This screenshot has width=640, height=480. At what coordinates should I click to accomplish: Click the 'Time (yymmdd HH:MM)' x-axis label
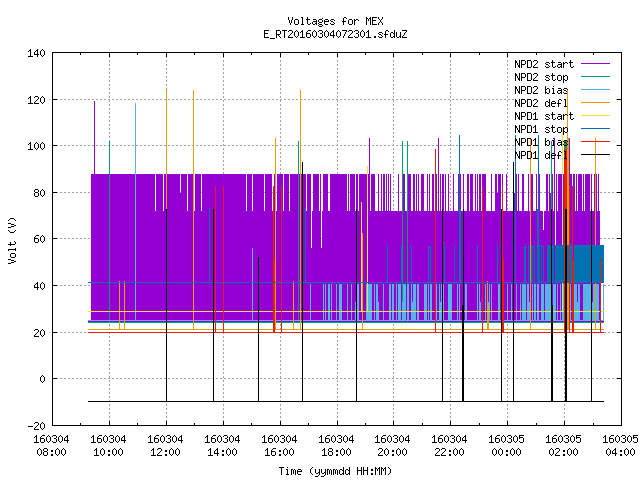tap(335, 471)
